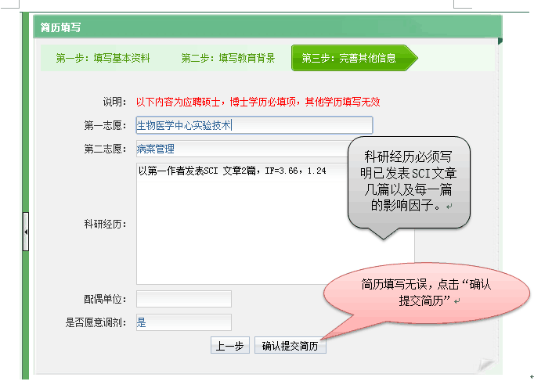Select the 第三步:完善其他信息 step tab
534x392 pixels.
click(x=349, y=58)
